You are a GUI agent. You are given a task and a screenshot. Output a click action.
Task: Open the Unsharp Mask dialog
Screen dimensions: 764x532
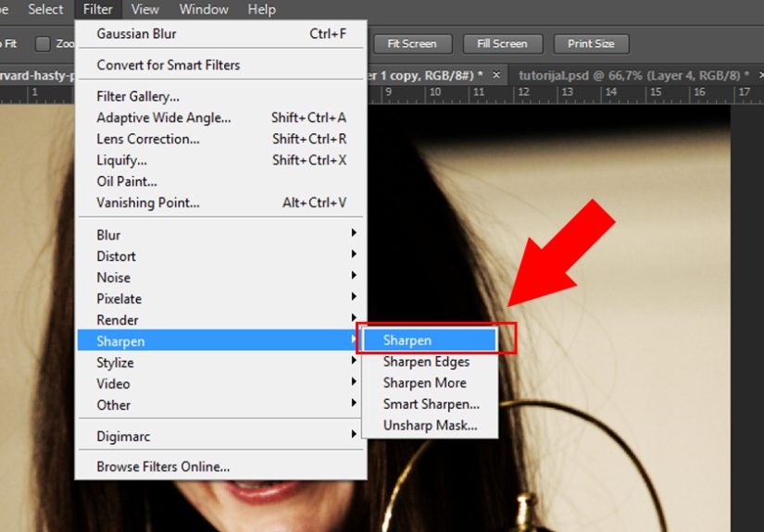(x=430, y=426)
